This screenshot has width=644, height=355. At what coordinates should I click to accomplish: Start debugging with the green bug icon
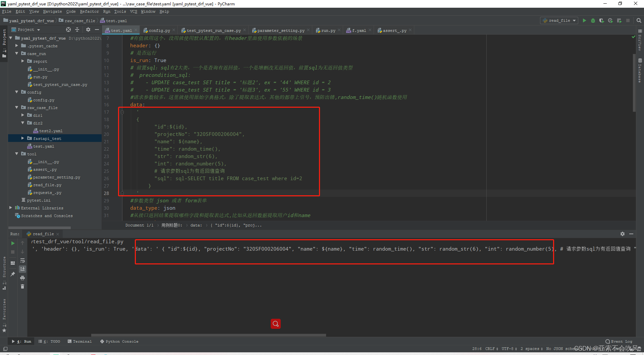click(x=593, y=21)
